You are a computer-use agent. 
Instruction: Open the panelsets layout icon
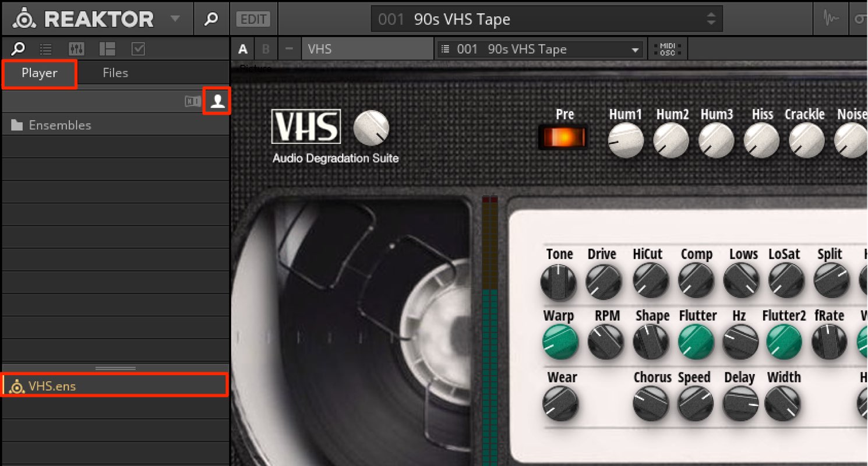click(x=107, y=49)
